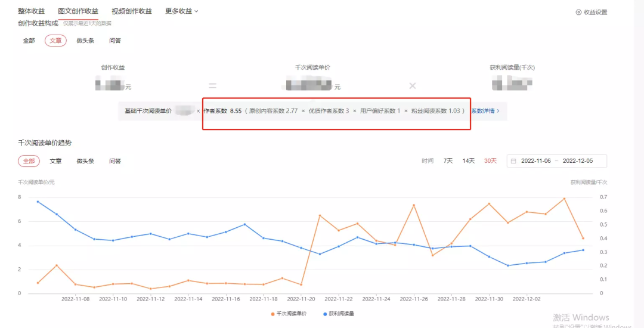The height and width of the screenshot is (328, 644).
Task: Click the 收益设置 gear icon
Action: point(578,13)
